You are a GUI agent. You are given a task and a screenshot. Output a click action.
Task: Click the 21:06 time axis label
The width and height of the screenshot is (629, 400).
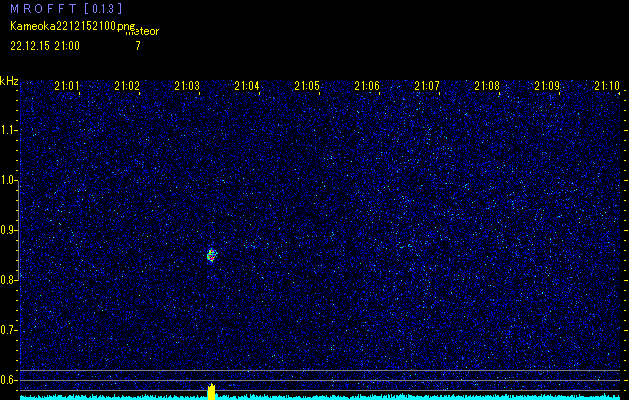coord(367,86)
